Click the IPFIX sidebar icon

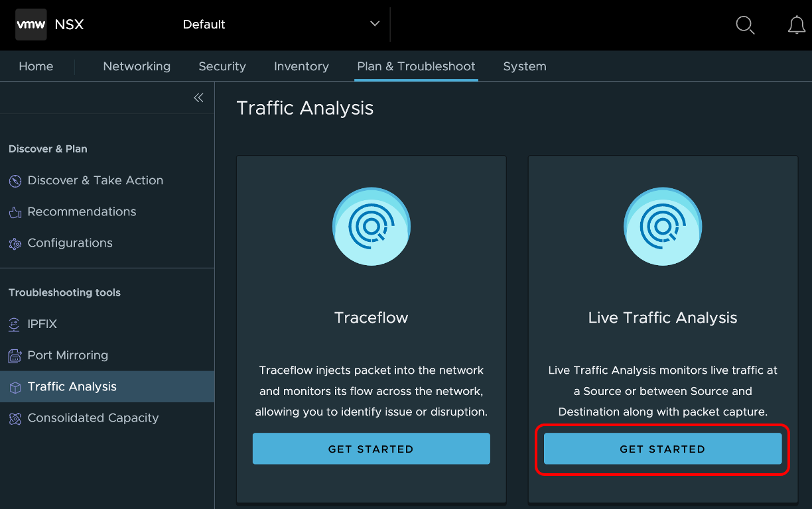tap(15, 325)
